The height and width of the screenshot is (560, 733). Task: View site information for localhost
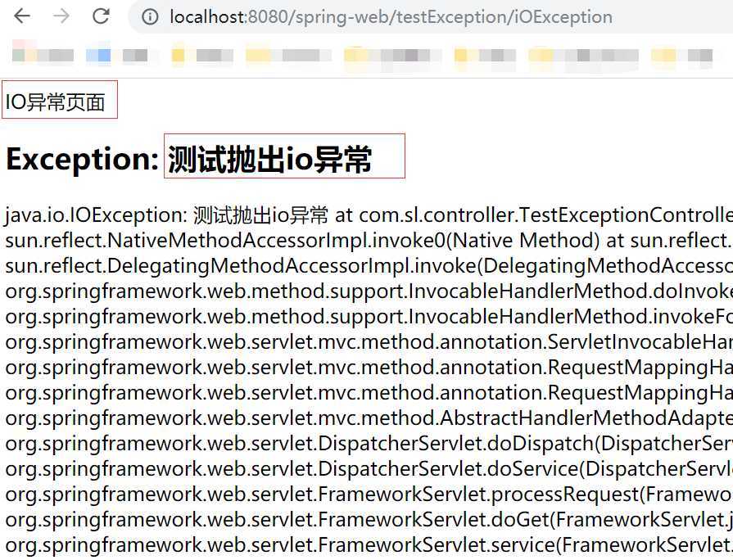[x=150, y=17]
